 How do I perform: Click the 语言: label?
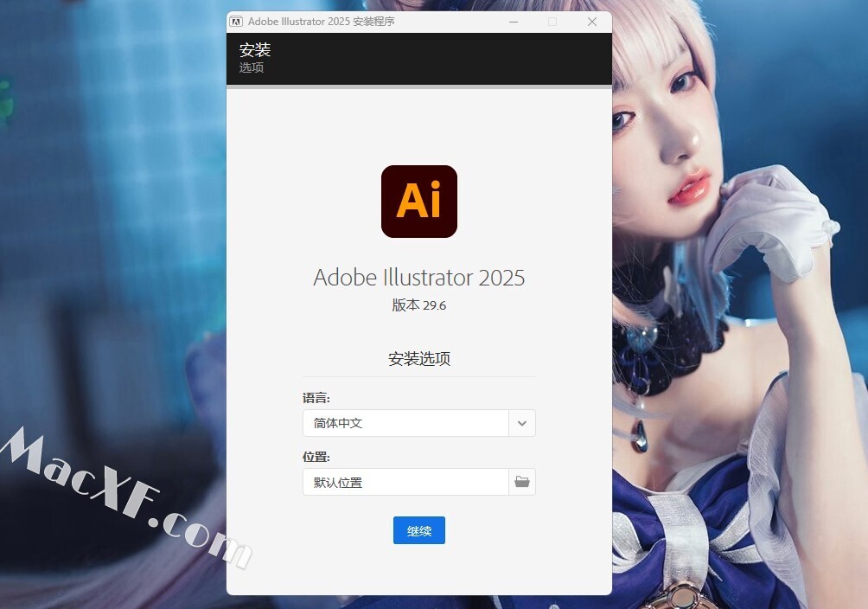coord(316,398)
